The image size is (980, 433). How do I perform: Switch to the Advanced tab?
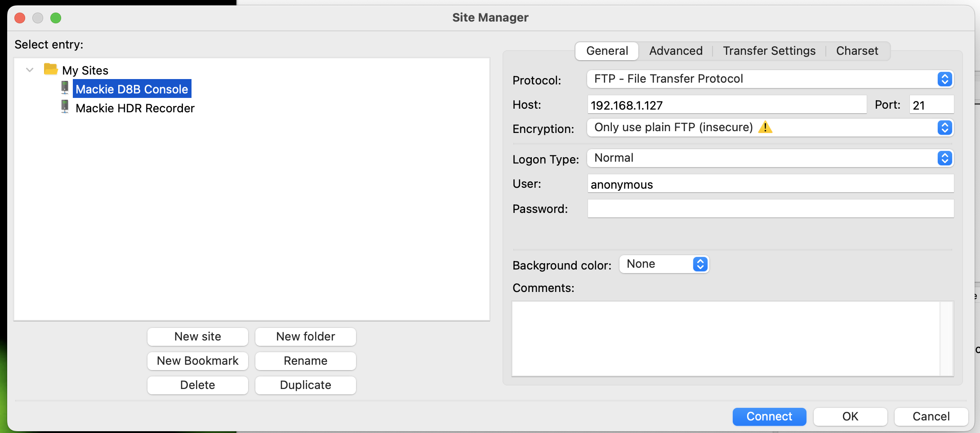676,51
